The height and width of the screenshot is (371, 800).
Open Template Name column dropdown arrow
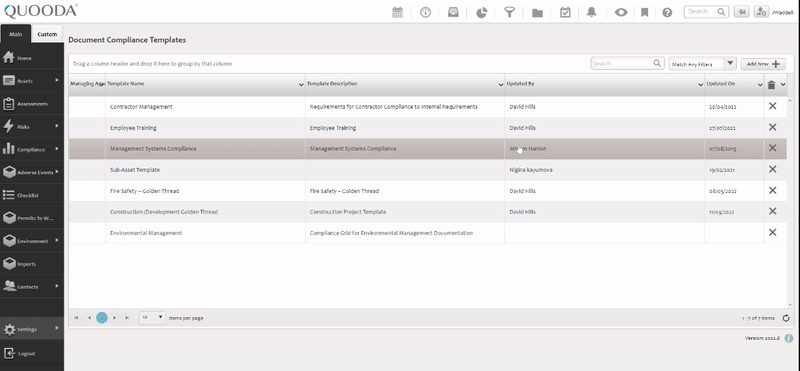[301, 85]
